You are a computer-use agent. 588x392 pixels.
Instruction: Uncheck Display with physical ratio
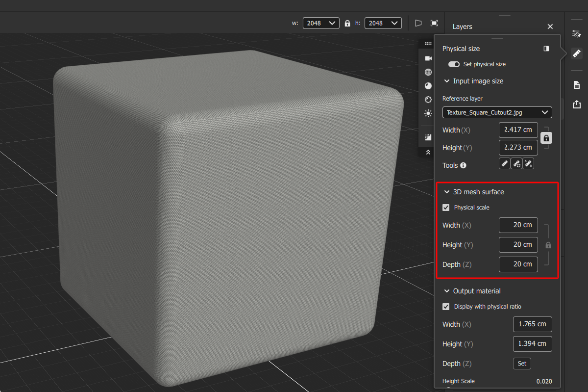(446, 307)
